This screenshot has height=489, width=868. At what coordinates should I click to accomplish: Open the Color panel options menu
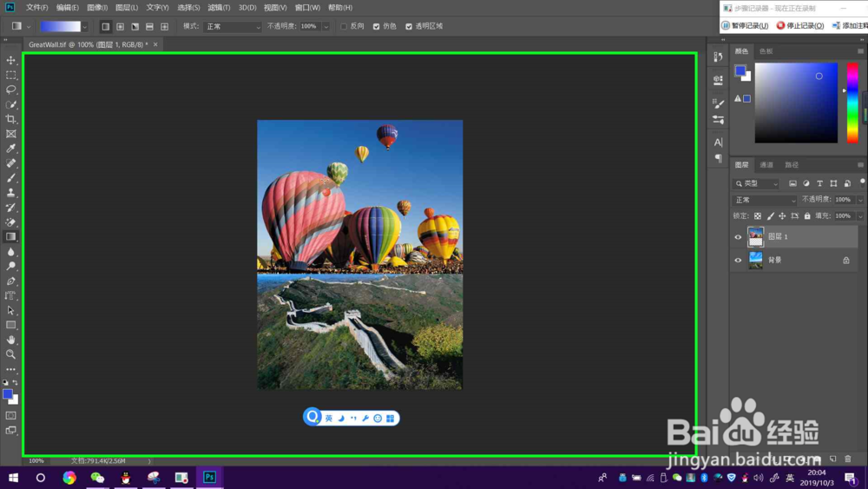click(860, 51)
